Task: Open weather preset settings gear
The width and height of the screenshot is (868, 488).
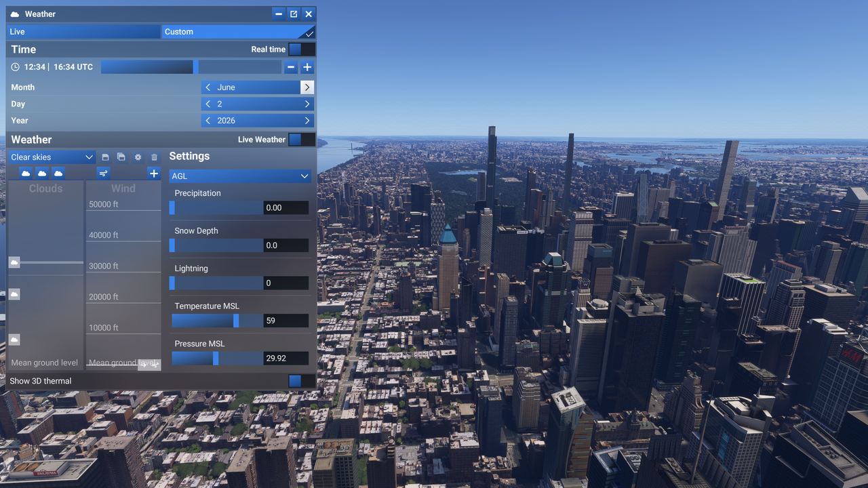Action: [138, 157]
